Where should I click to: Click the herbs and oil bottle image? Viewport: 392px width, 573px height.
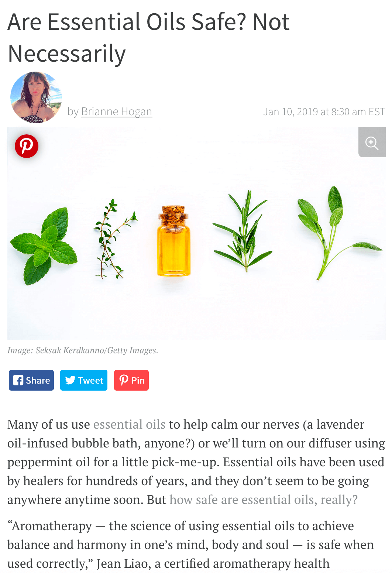(196, 233)
